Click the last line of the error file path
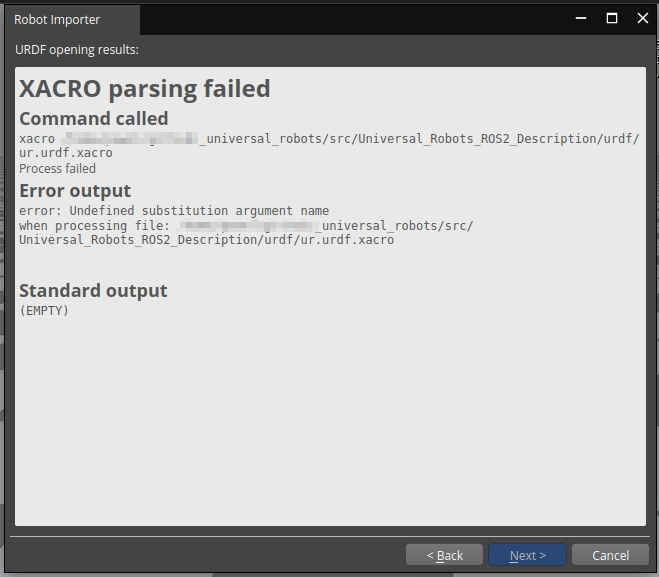The image size is (659, 577). click(206, 240)
